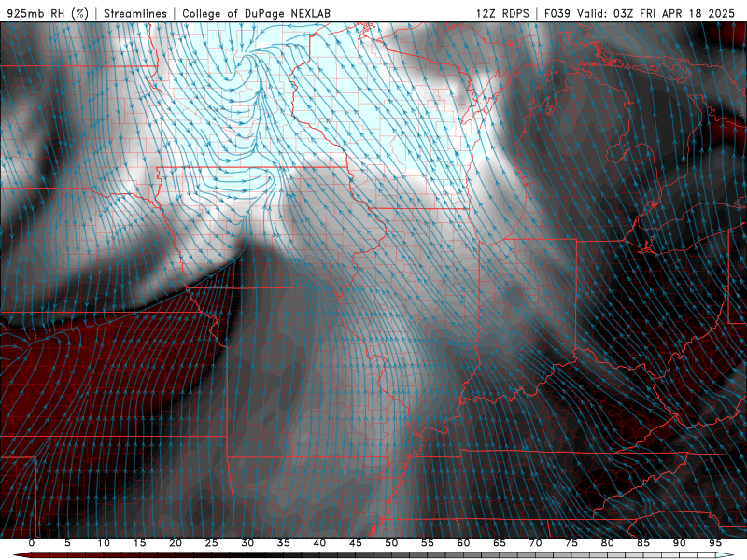
Task: Click the 0 value on the colorbar scale
Action: pos(32,543)
